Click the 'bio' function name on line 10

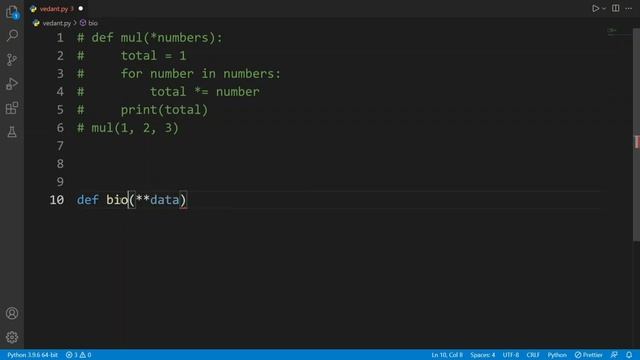tap(117, 200)
